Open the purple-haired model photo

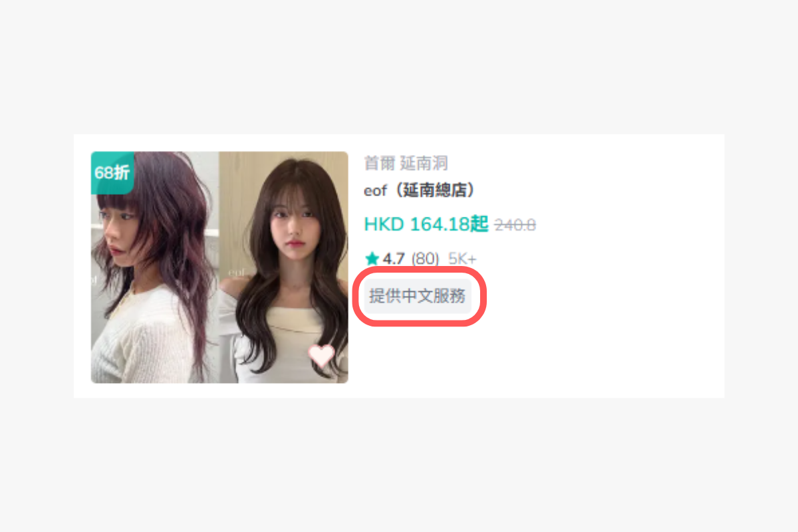[x=155, y=267]
